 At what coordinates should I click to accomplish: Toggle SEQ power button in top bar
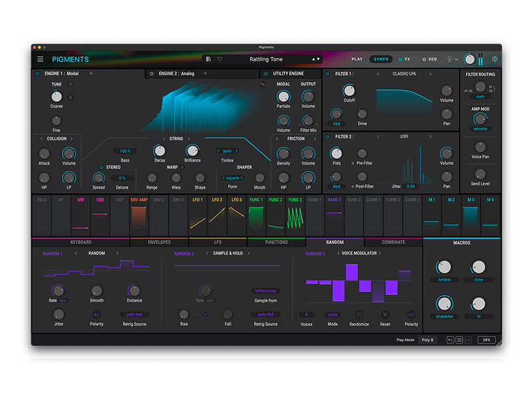click(424, 59)
